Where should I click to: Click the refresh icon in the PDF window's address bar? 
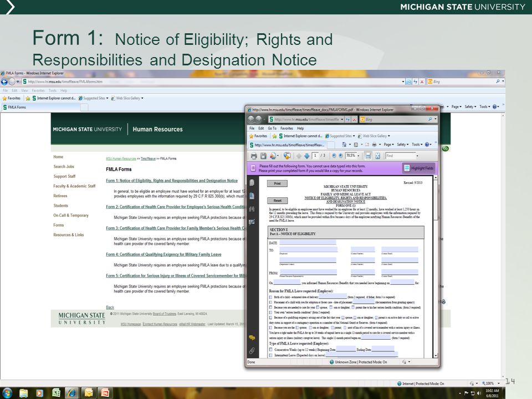tap(348, 120)
